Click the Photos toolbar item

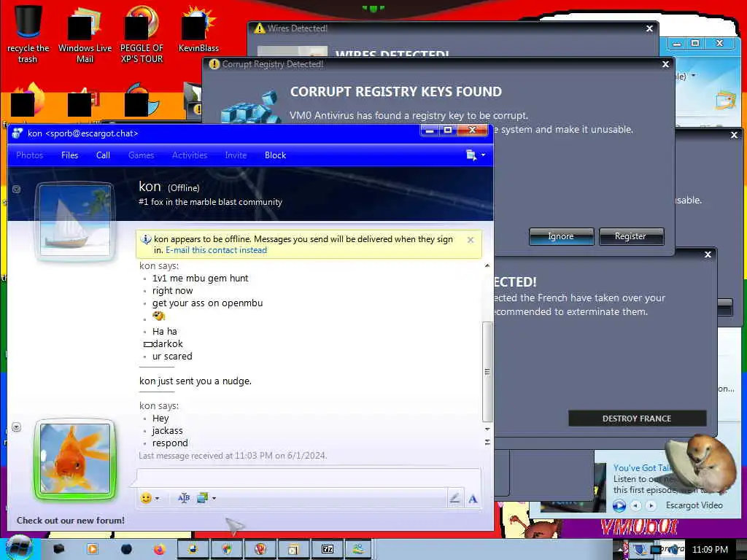click(29, 155)
